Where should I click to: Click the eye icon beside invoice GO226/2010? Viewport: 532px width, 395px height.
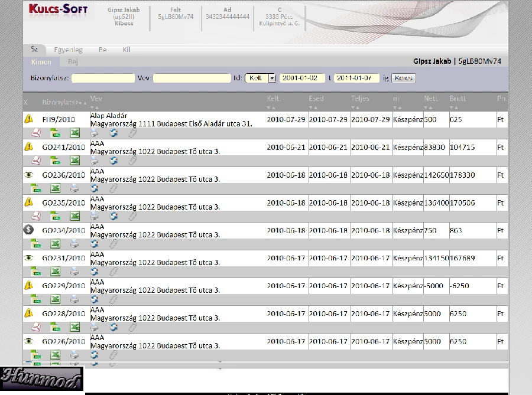pyautogui.click(x=28, y=341)
